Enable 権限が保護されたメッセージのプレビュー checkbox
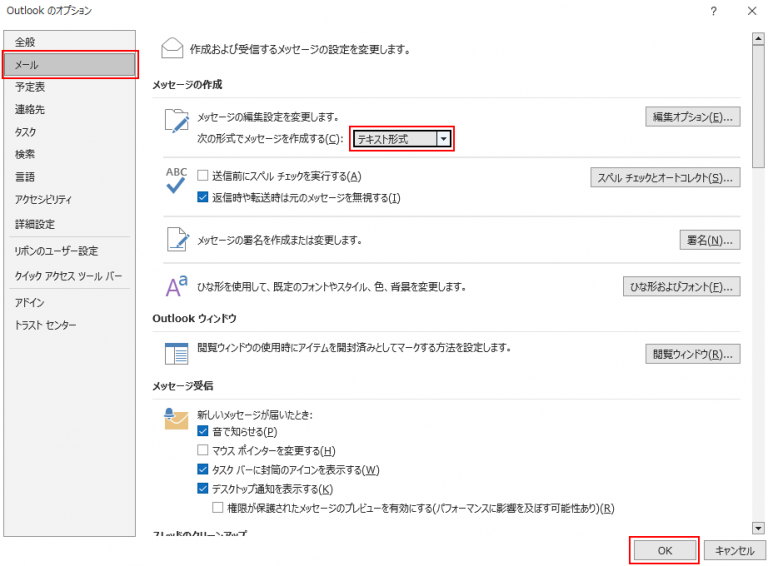This screenshot has height=566, width=768. (217, 508)
